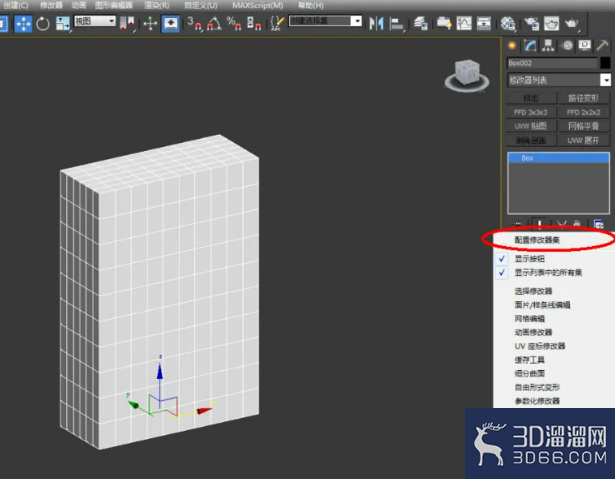The image size is (615, 479).
Task: Toggle Angle Snap
Action: pos(214,24)
